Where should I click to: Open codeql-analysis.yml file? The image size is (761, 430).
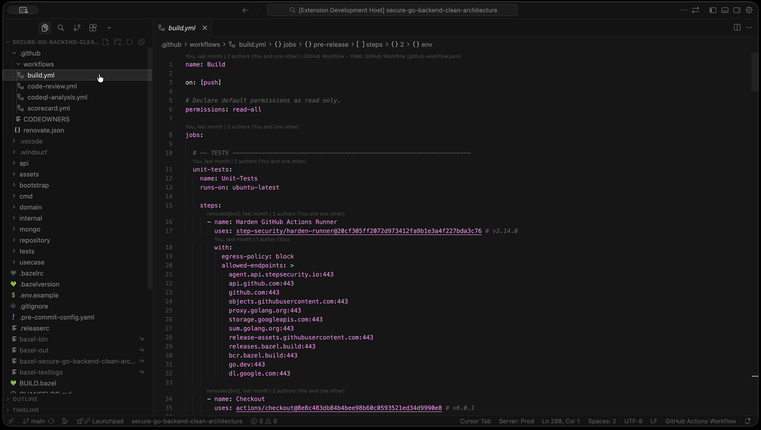(x=78, y=97)
